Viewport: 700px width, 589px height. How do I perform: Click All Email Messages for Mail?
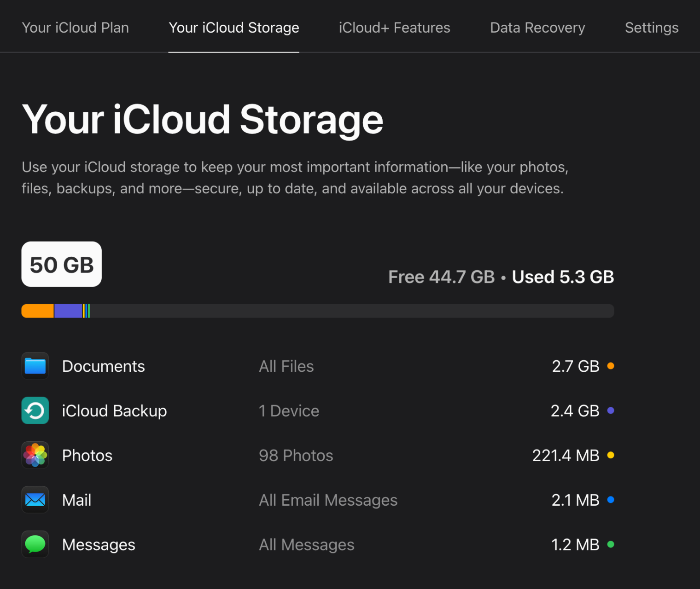click(328, 500)
